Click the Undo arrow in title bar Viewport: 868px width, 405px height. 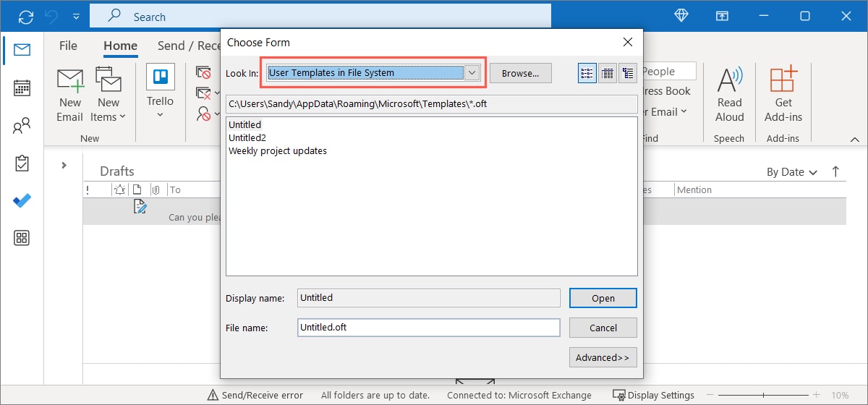51,17
